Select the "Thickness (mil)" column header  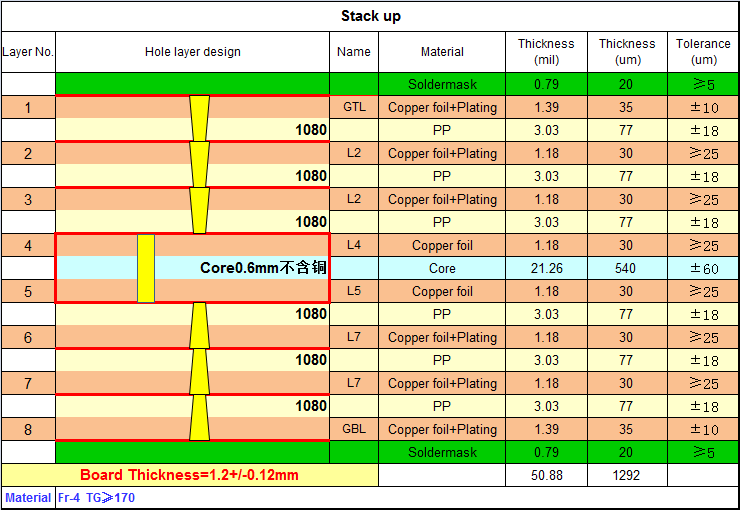[546, 52]
